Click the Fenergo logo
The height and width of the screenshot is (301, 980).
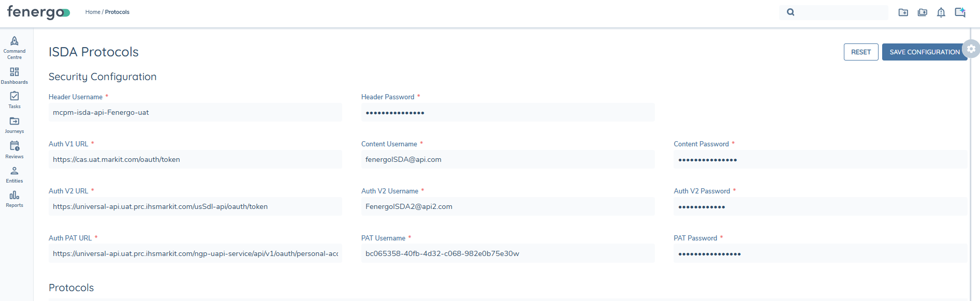[38, 12]
